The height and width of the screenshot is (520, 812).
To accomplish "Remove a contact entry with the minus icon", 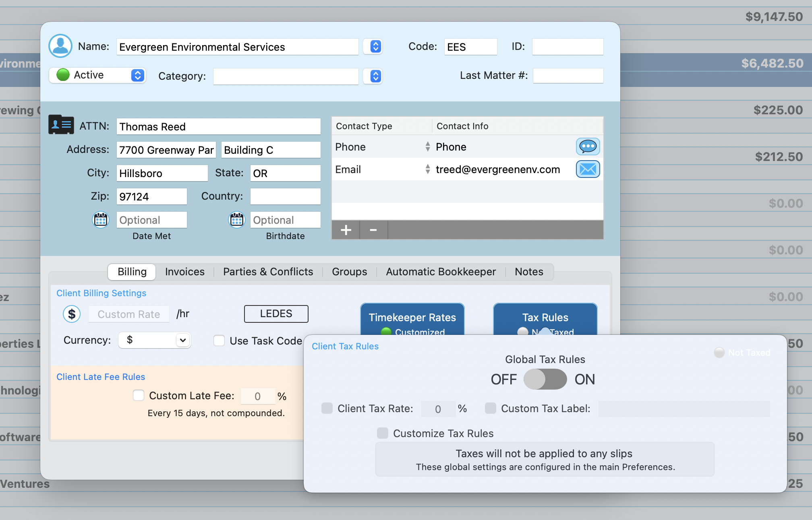I will (x=373, y=229).
